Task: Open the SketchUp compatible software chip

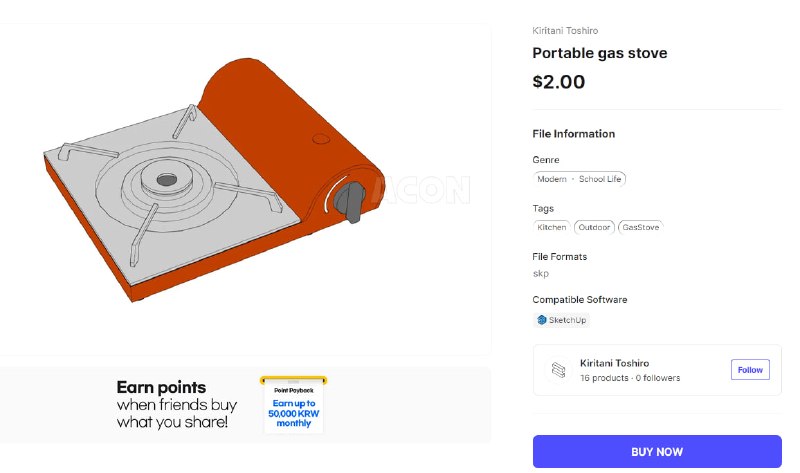Action: coord(561,320)
